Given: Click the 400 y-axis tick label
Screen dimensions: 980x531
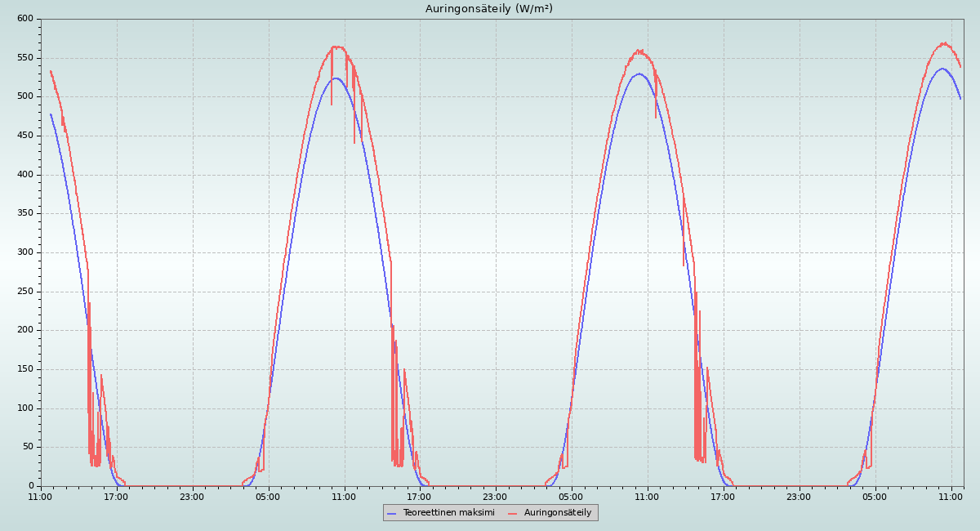Looking at the screenshot, I should pyautogui.click(x=25, y=175).
